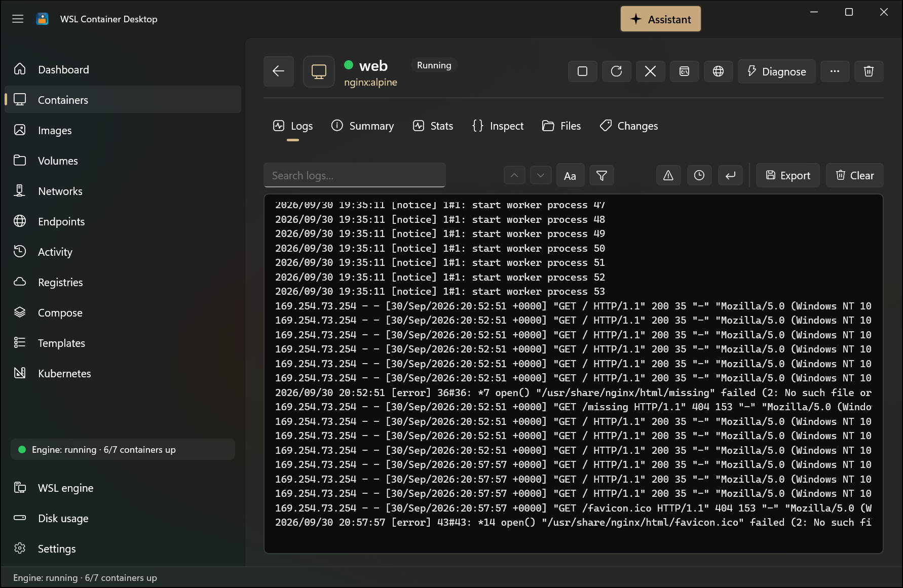Image resolution: width=903 pixels, height=588 pixels.
Task: Switch to the Stats tab
Action: (x=433, y=126)
